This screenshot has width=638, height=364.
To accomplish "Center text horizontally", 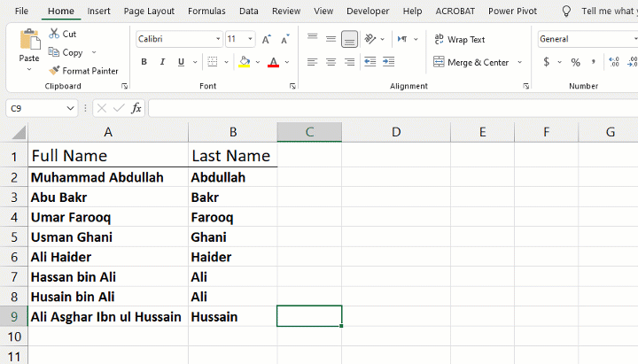I will 331,62.
